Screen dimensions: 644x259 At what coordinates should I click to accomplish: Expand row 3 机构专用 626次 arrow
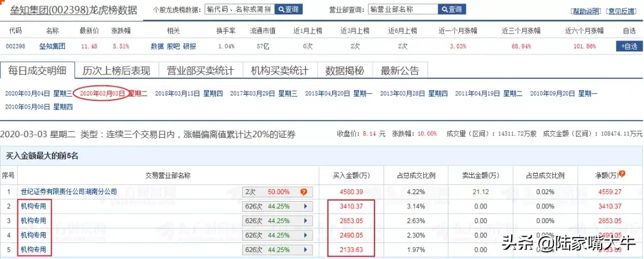pos(306,220)
